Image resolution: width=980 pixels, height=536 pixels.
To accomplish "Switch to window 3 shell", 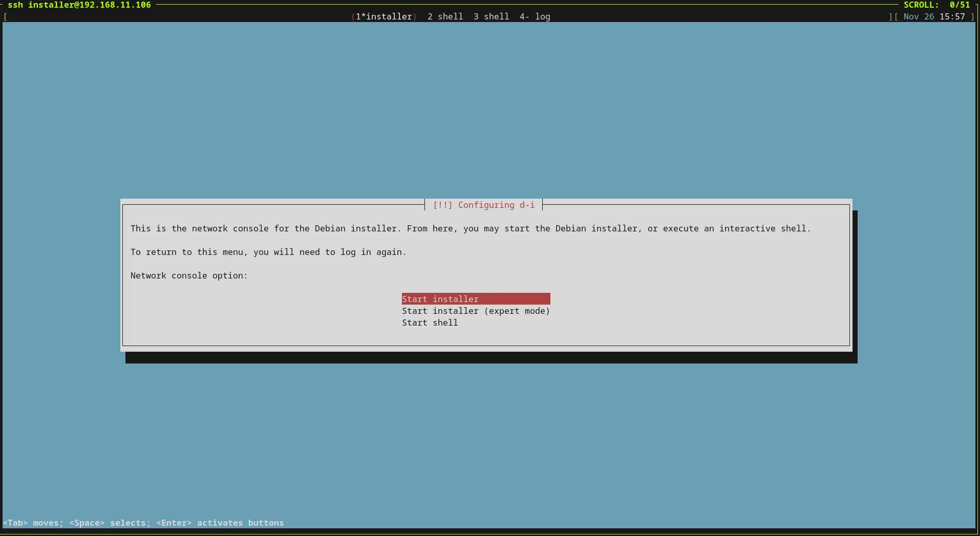I will coord(491,16).
